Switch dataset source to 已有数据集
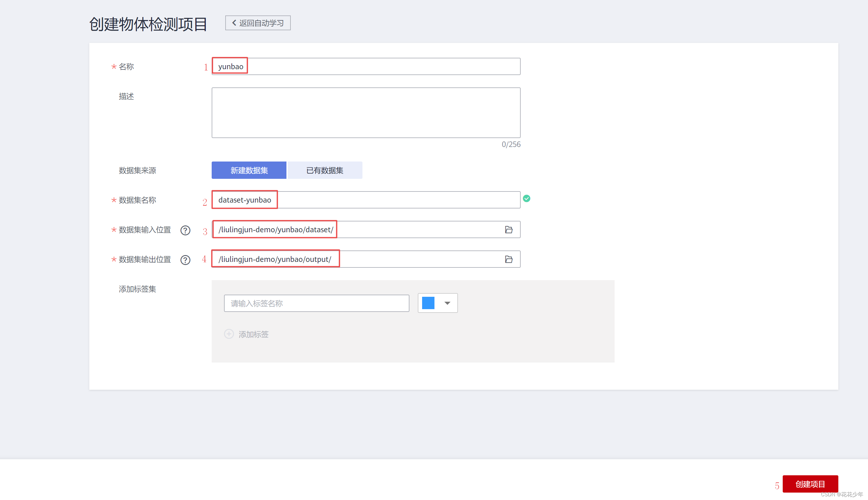 click(x=324, y=170)
